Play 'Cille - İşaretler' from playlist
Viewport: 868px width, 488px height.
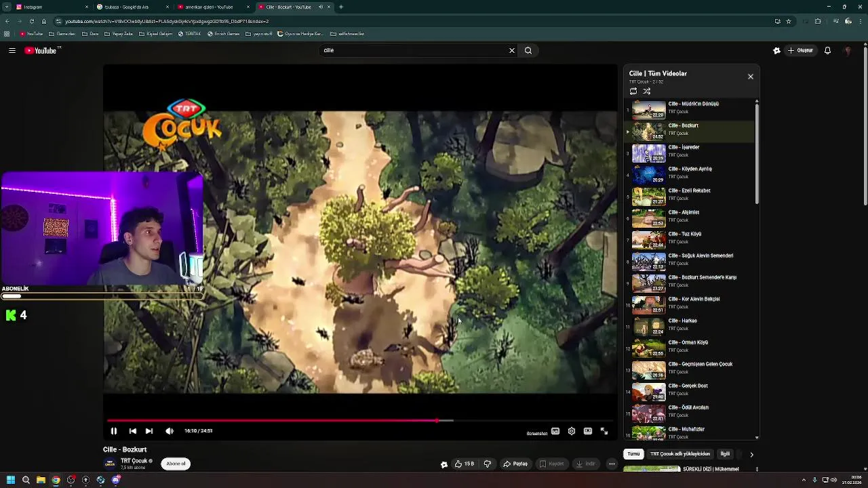(690, 152)
